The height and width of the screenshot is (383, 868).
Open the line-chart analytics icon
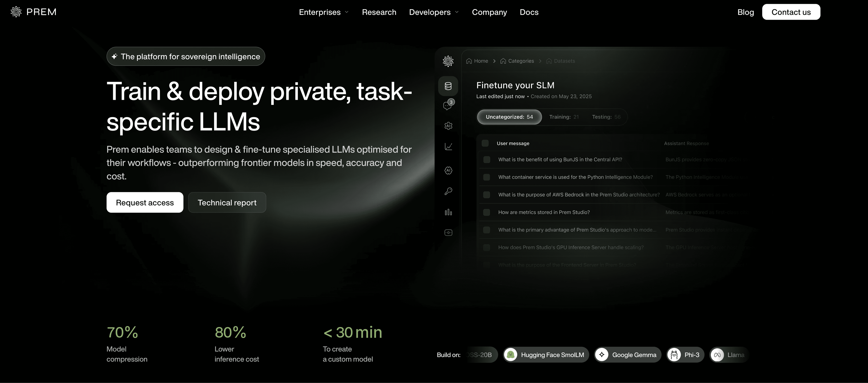[x=448, y=146]
